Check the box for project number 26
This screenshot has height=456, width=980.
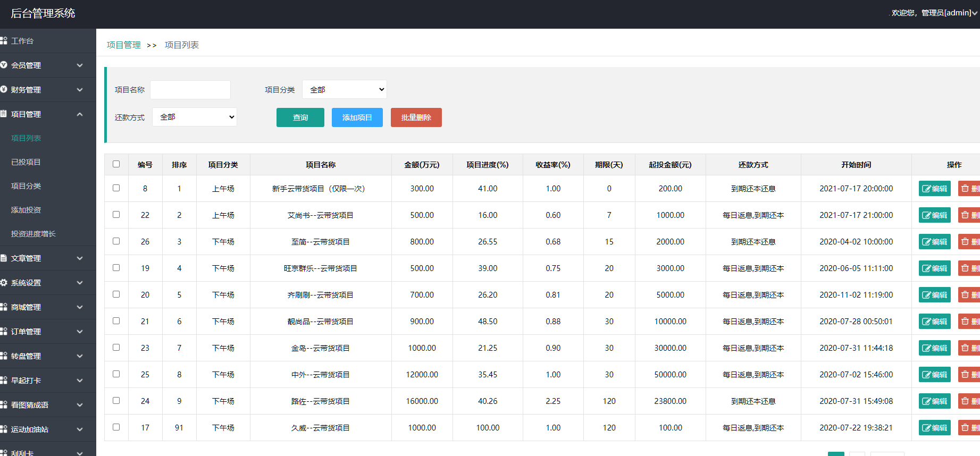coord(116,241)
